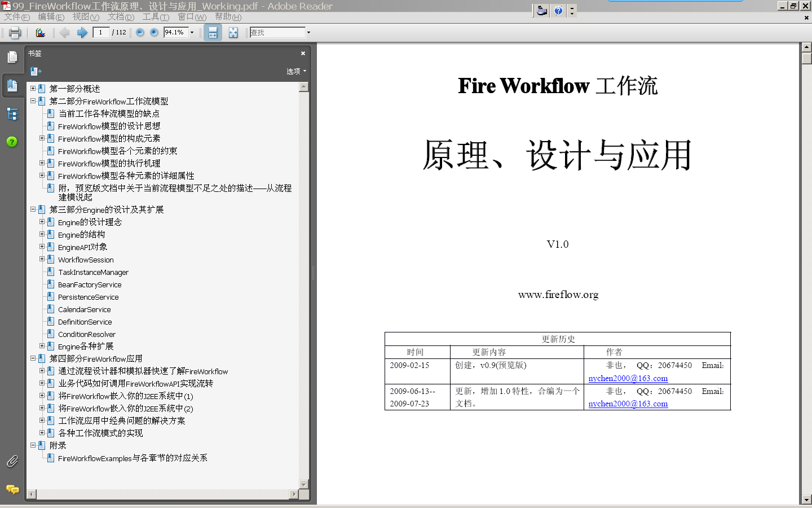Screen dimensions: 812x508
Task: Open the 编辑 menu
Action: [51, 17]
